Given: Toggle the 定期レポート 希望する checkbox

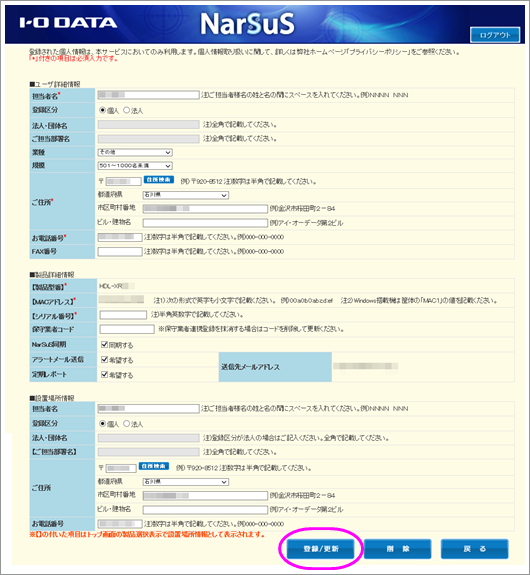Looking at the screenshot, I should 105,374.
